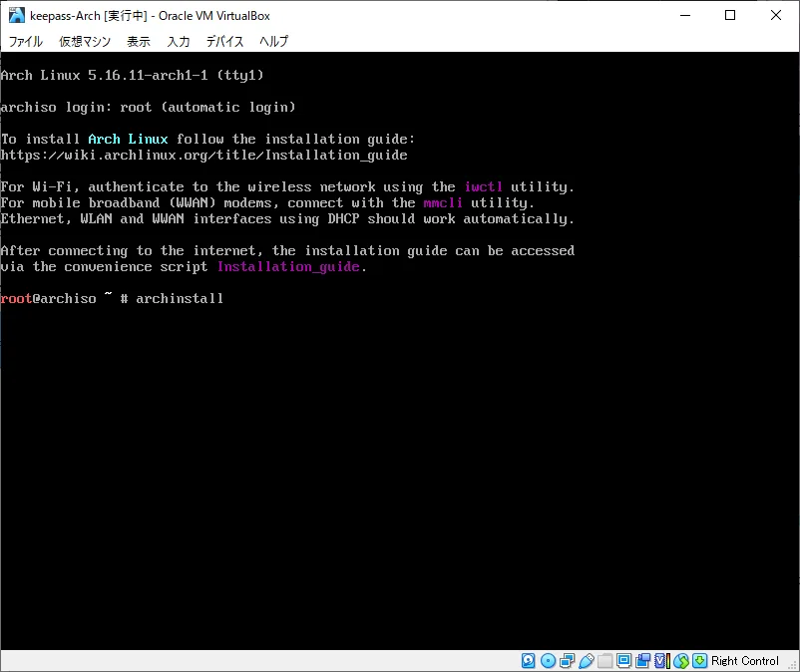
Task: Click the window resize grip corner
Action: (x=793, y=665)
